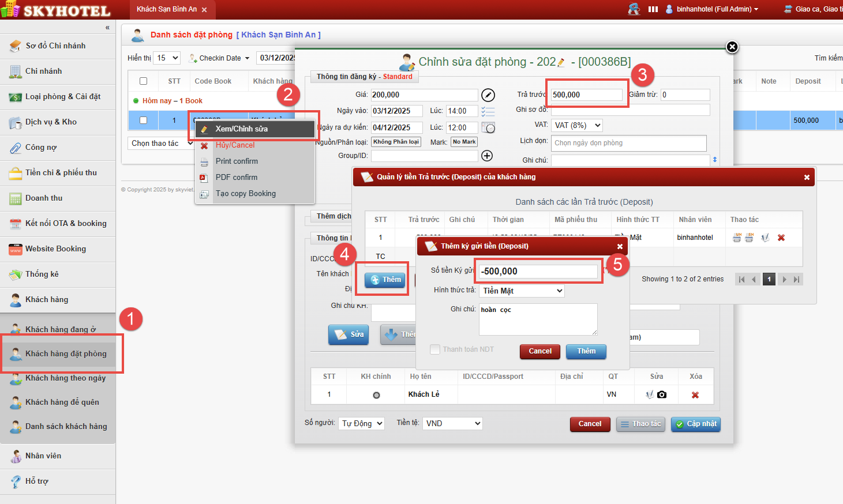843x504 pixels.
Task: Check the booking row 1 checkbox
Action: [144, 121]
